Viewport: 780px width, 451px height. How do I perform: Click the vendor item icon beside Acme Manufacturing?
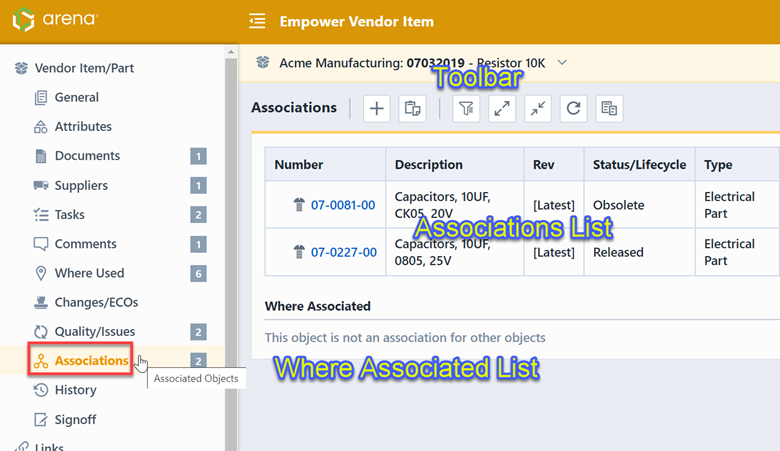(x=263, y=62)
